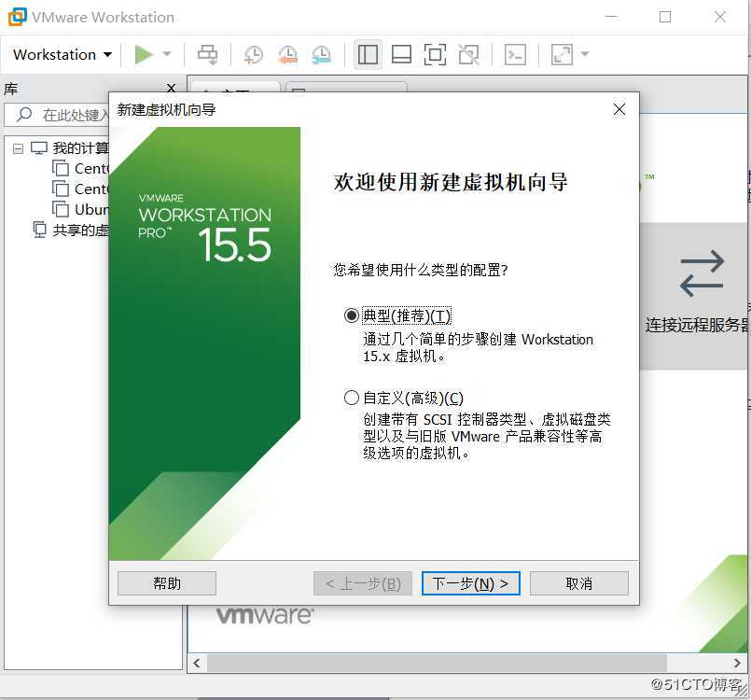Close the library panel with its X

pyautogui.click(x=171, y=88)
